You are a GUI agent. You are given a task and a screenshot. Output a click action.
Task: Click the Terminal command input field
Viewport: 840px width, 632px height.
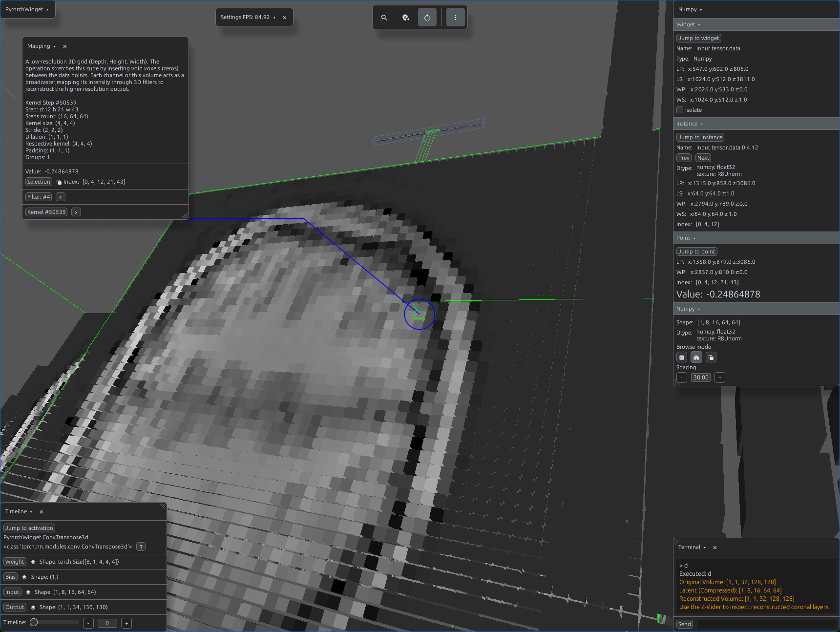(x=766, y=624)
